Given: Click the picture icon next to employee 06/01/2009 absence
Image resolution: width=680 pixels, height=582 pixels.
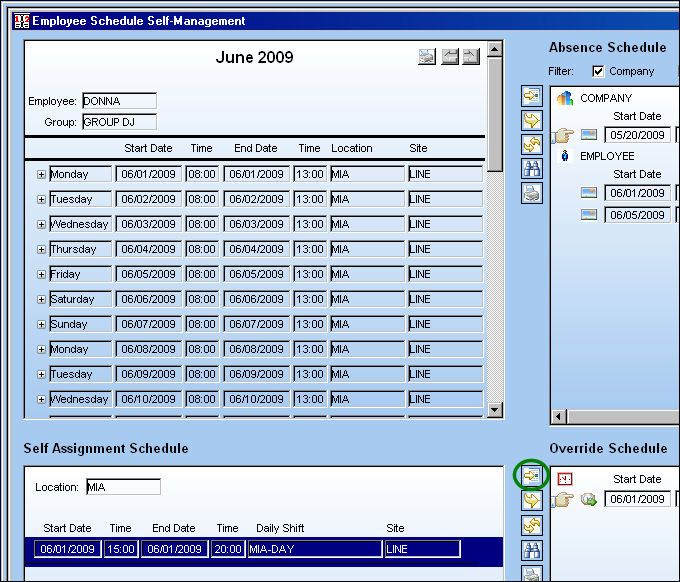Looking at the screenshot, I should point(589,193).
